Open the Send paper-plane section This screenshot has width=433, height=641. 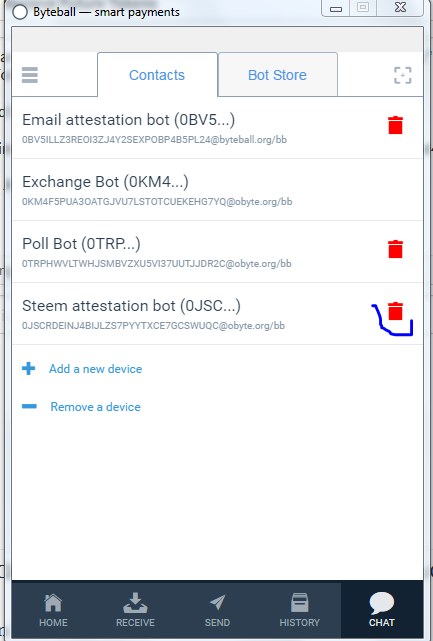217,610
